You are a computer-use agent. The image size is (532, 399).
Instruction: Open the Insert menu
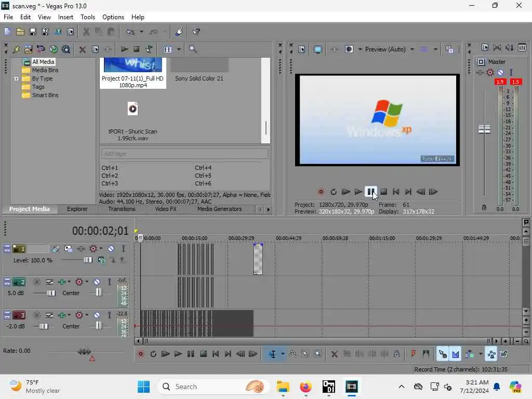(x=65, y=17)
